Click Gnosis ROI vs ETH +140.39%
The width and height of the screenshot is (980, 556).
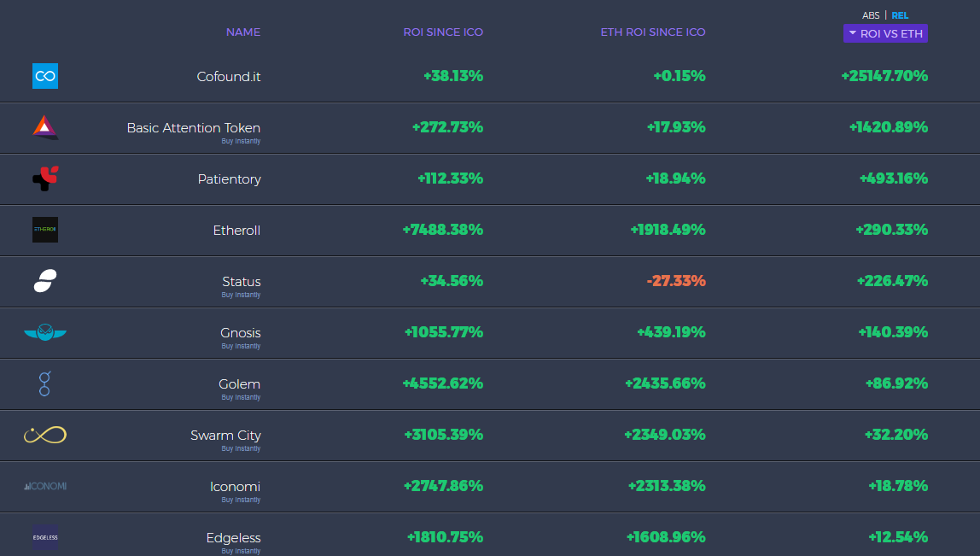click(x=893, y=332)
